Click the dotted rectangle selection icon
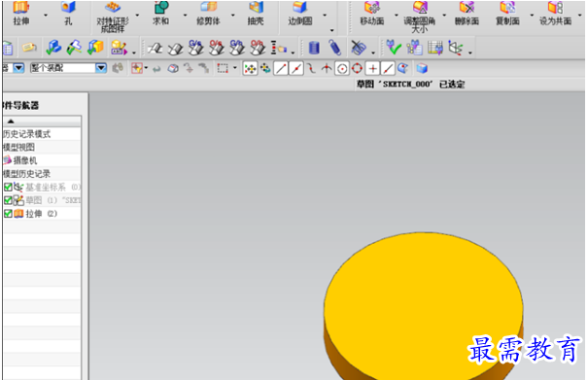 (223, 68)
